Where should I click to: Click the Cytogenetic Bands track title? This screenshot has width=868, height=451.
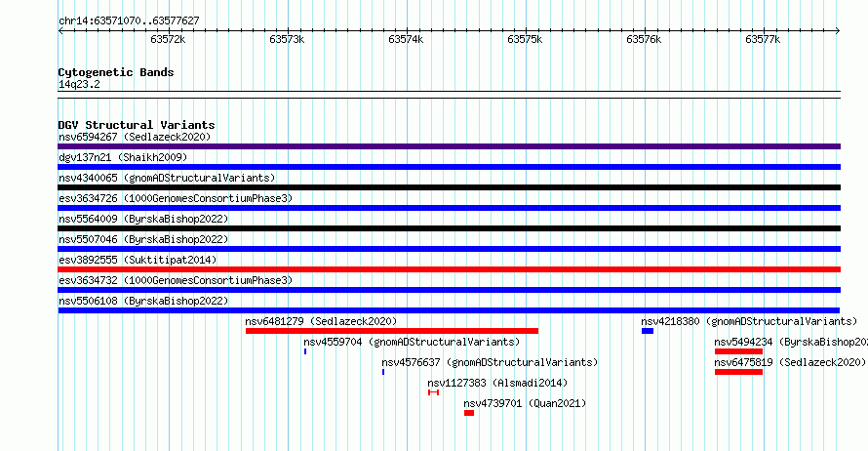pos(116,72)
